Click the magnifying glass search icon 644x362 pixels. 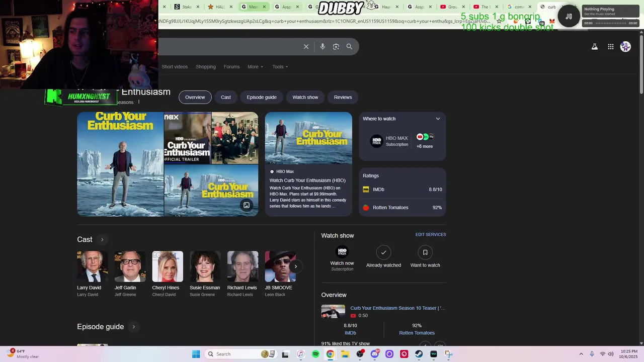tap(349, 47)
